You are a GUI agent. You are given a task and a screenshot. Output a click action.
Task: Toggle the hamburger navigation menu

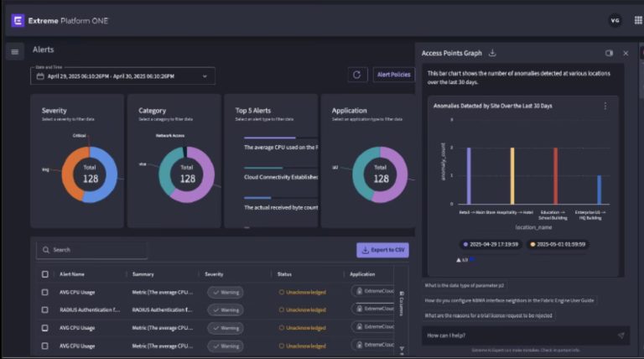(x=15, y=52)
